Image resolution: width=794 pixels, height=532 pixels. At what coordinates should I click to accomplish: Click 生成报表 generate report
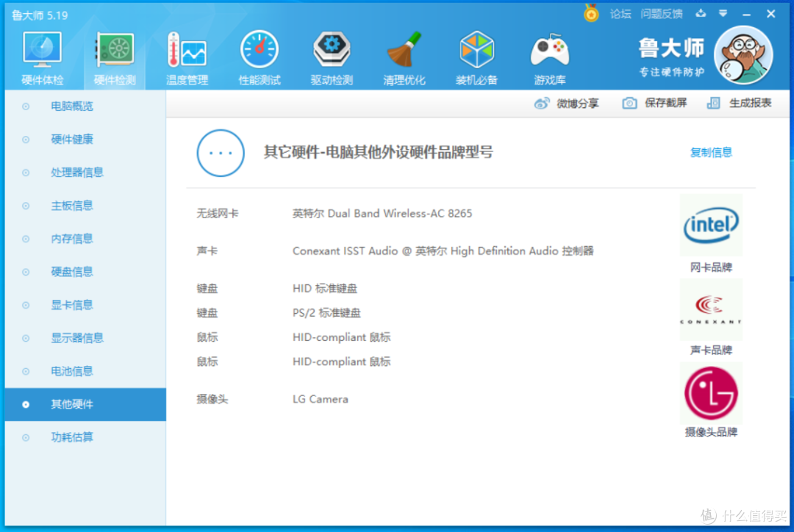tap(739, 104)
